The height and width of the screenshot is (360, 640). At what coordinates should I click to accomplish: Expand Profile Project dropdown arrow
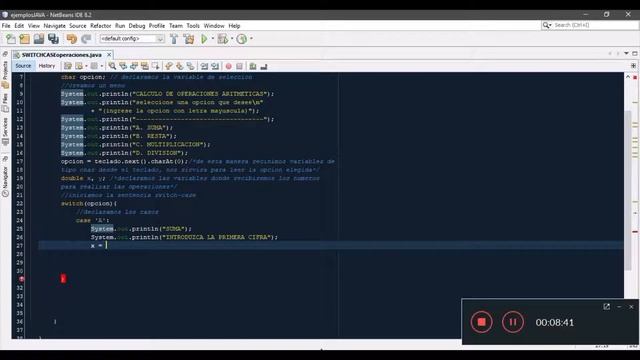251,39
